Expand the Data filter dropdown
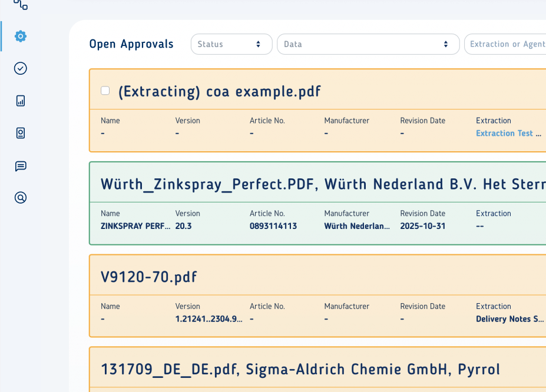 [368, 44]
